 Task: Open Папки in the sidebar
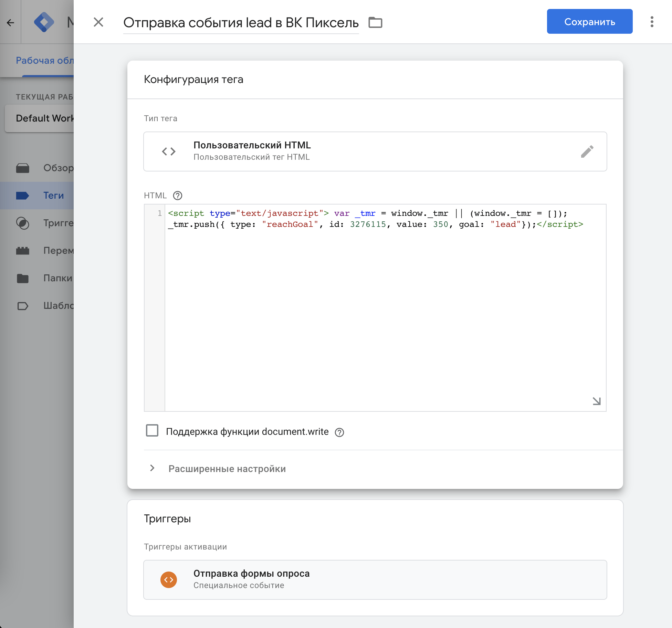tap(37, 278)
